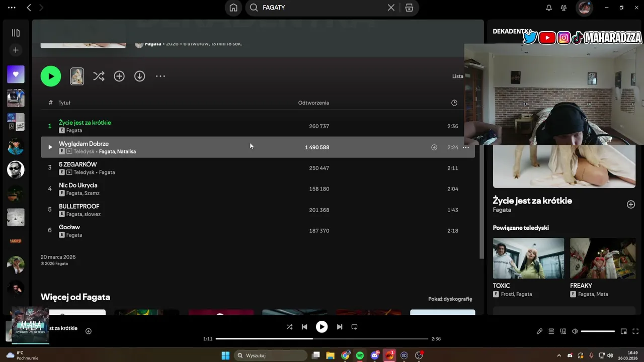This screenshot has width=644, height=362.
Task: Open the Browse icon next to search
Action: pos(409,8)
